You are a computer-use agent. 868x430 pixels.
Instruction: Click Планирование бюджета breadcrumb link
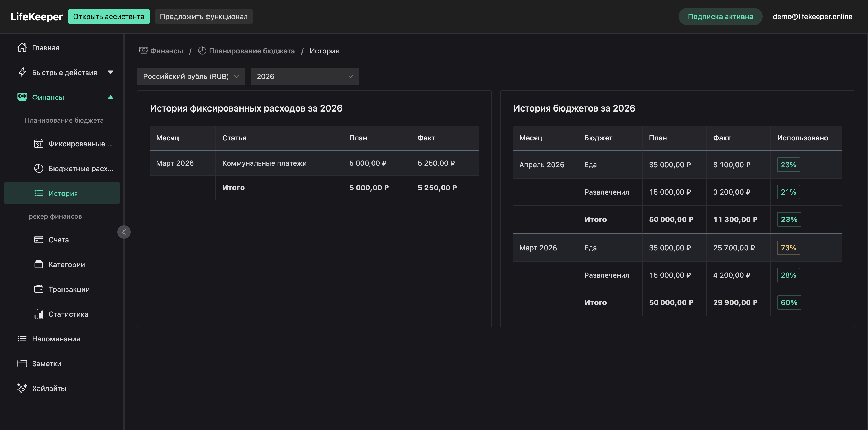click(251, 51)
